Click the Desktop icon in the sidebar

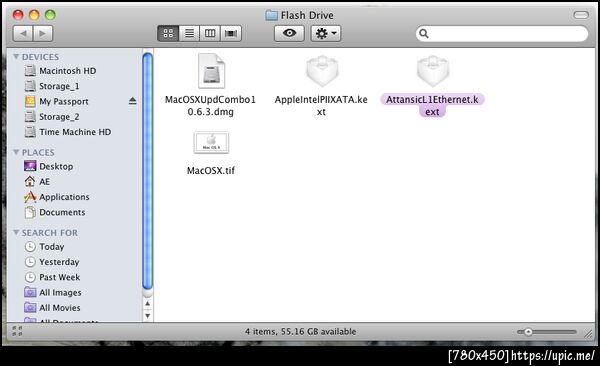[30, 166]
